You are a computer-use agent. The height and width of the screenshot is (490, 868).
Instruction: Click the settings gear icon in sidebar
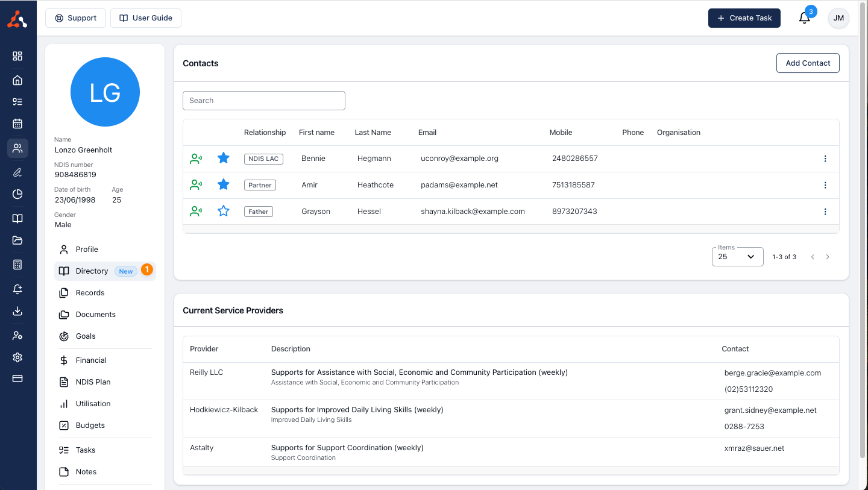click(x=17, y=357)
